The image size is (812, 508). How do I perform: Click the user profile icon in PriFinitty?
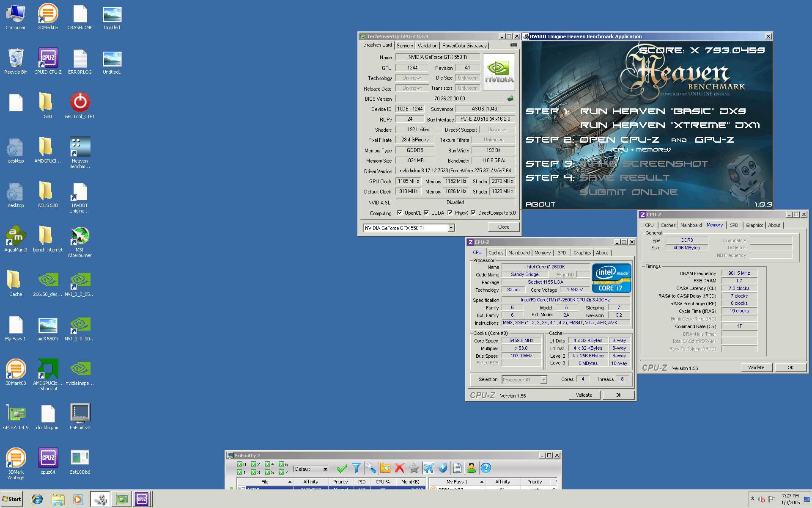click(x=472, y=468)
